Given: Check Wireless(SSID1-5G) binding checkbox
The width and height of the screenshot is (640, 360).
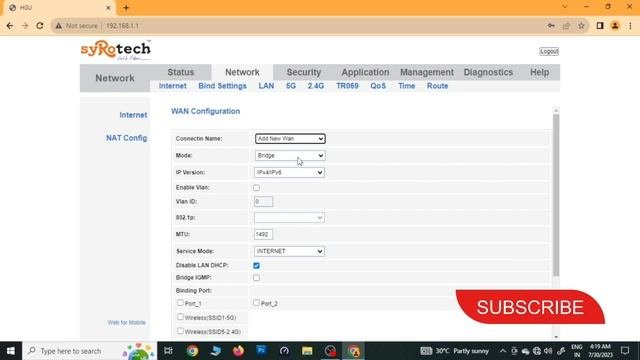Looking at the screenshot, I should [x=180, y=317].
